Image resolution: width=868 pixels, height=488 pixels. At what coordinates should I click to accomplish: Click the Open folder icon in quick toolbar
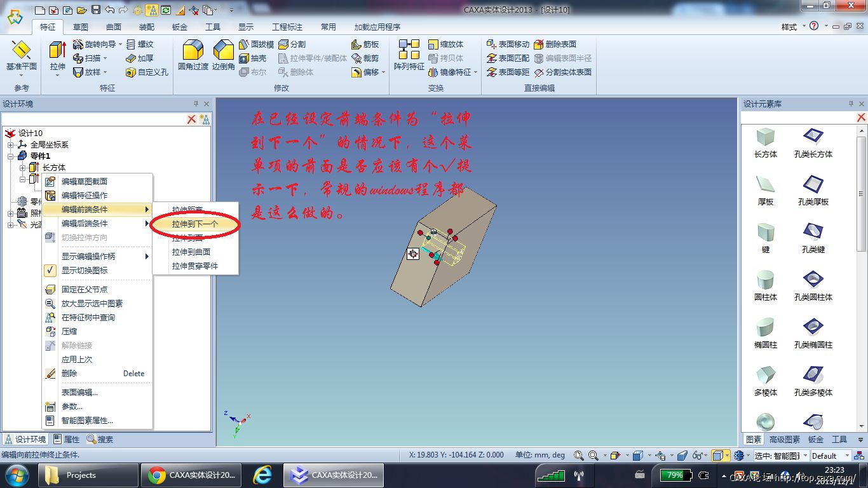pyautogui.click(x=82, y=10)
